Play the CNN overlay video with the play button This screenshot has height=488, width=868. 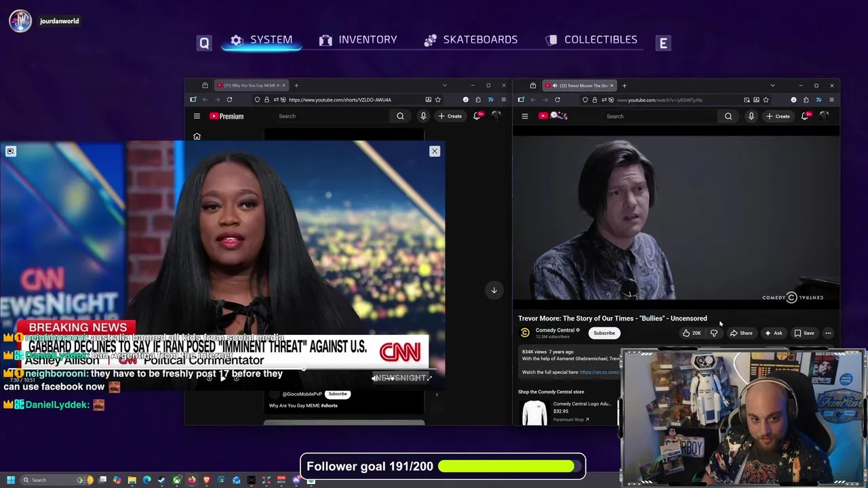click(222, 378)
